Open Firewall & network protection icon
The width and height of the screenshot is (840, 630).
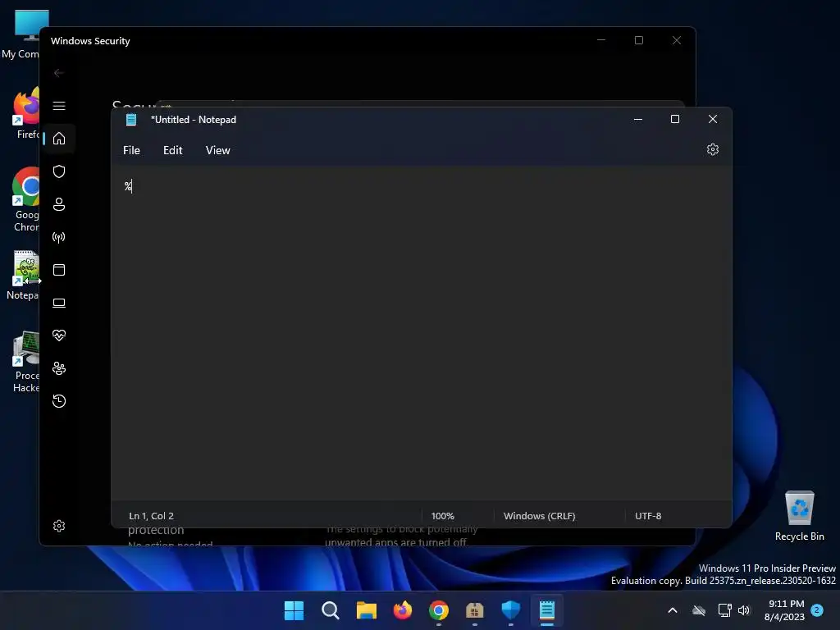[x=59, y=237]
